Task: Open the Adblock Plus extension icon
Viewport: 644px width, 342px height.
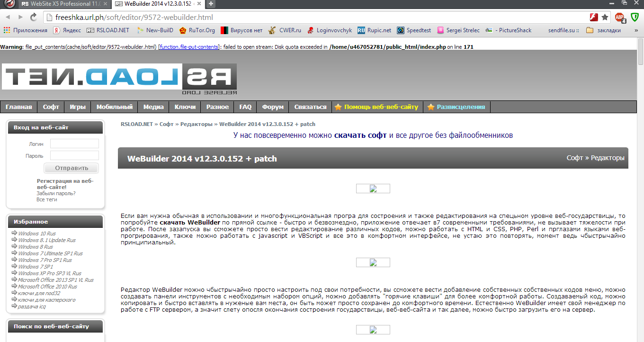Action: tap(620, 18)
